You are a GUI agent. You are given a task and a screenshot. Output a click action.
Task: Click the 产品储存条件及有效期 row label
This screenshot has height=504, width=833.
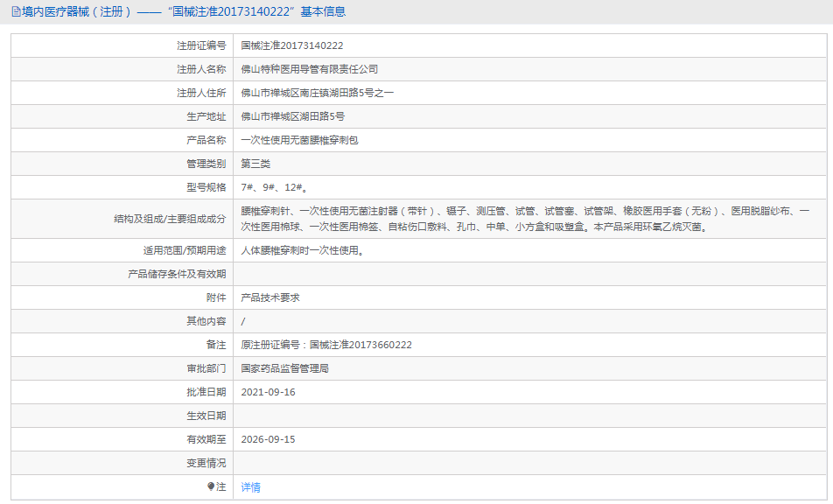click(177, 274)
